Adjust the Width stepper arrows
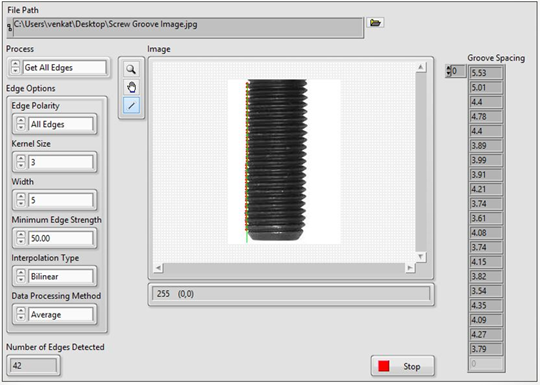This screenshot has width=540, height=385. (21, 200)
